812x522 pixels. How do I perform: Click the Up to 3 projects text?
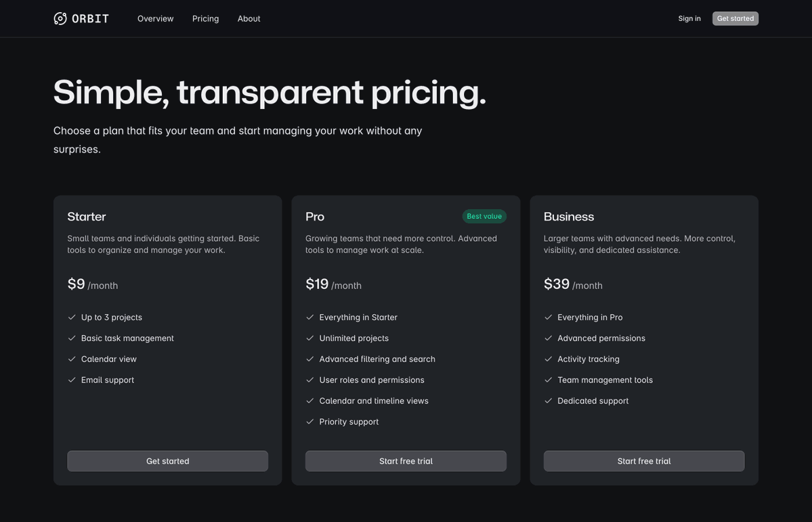pyautogui.click(x=112, y=317)
